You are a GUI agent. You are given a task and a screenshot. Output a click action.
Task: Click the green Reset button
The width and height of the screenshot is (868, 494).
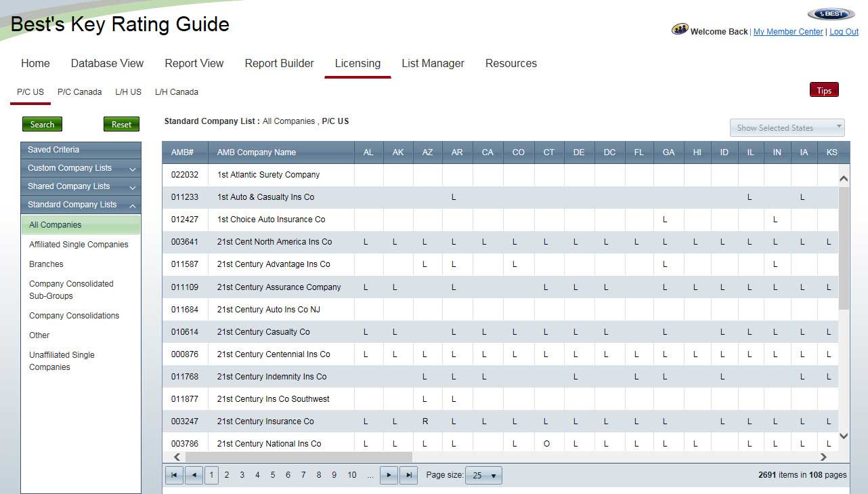[x=121, y=124]
